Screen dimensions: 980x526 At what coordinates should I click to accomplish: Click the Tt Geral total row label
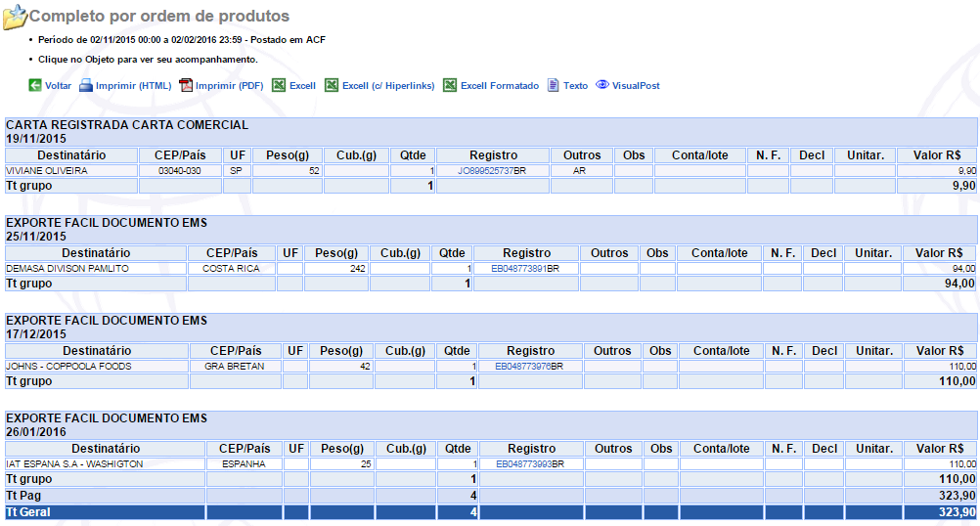point(27,512)
